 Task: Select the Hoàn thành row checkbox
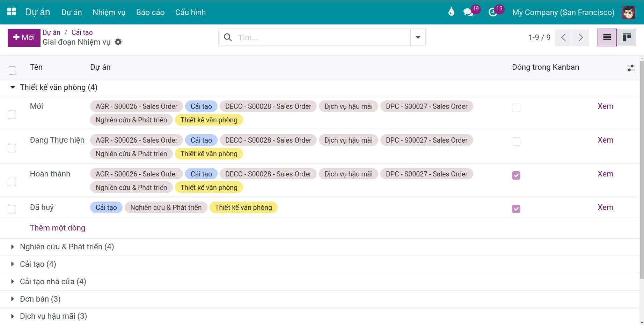(12, 182)
